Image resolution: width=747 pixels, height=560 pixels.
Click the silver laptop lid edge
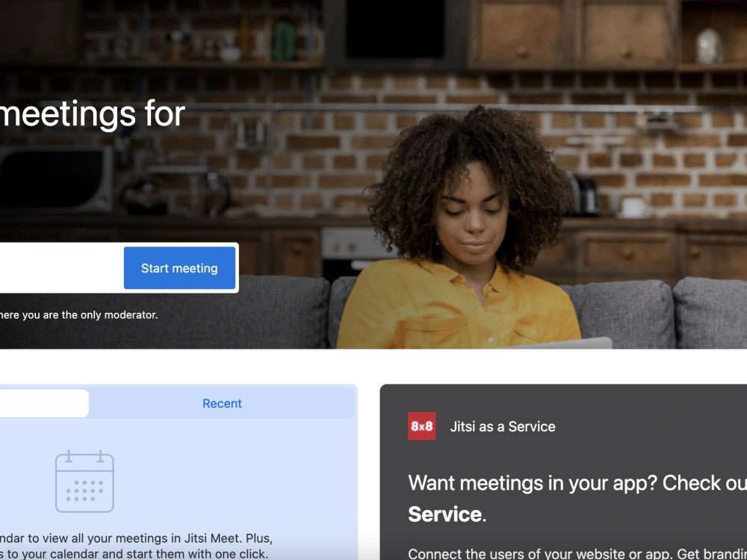coord(562,343)
